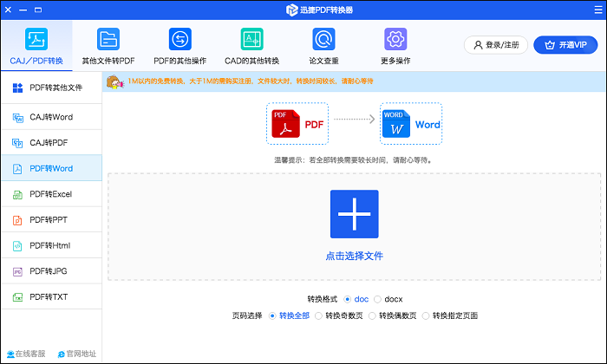Expand the PDF转其他文件 sidebar section

coord(50,88)
